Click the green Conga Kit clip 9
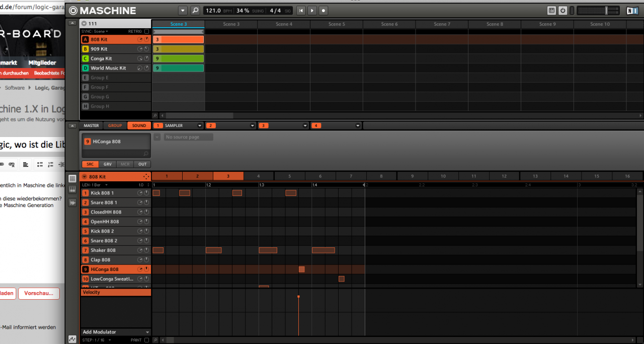This screenshot has width=644, height=344. tap(178, 58)
